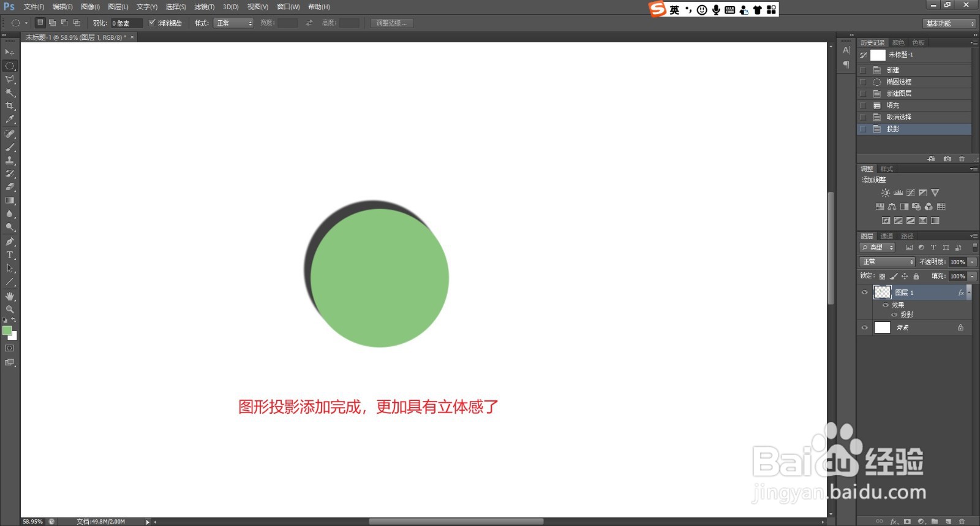Open the layer filter 类型 dropdown

(878, 248)
